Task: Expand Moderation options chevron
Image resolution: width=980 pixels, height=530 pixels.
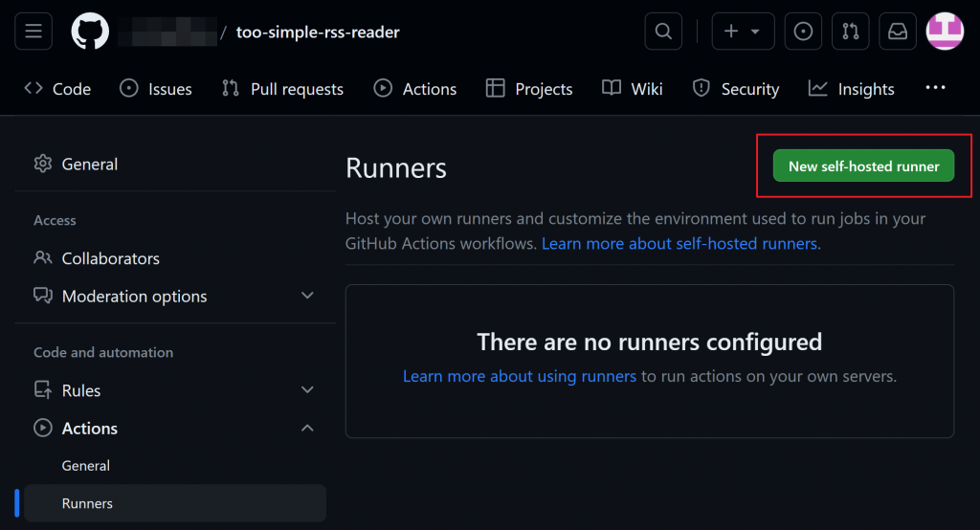Action: [x=307, y=296]
